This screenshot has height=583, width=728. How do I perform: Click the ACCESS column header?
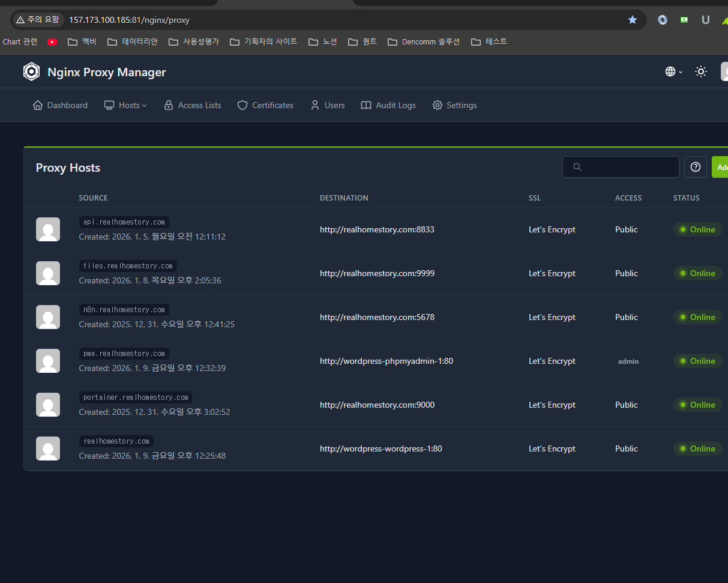(x=628, y=198)
